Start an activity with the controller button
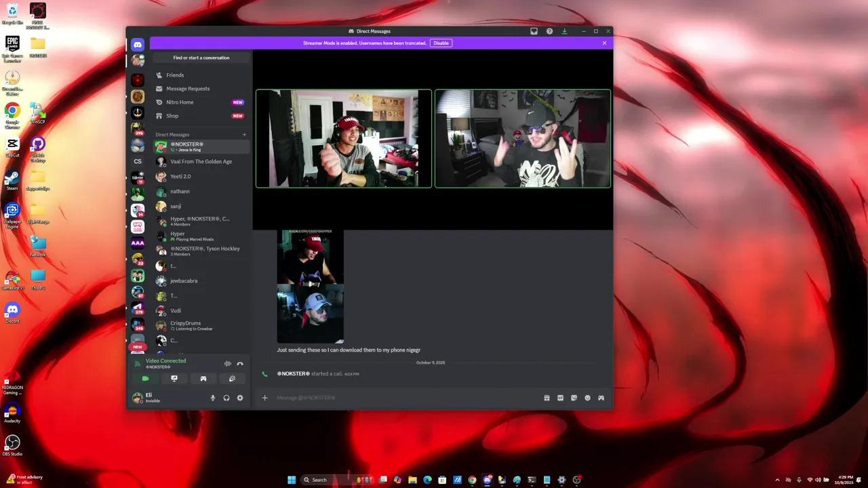Screen dimensions: 868x488 click(203, 379)
